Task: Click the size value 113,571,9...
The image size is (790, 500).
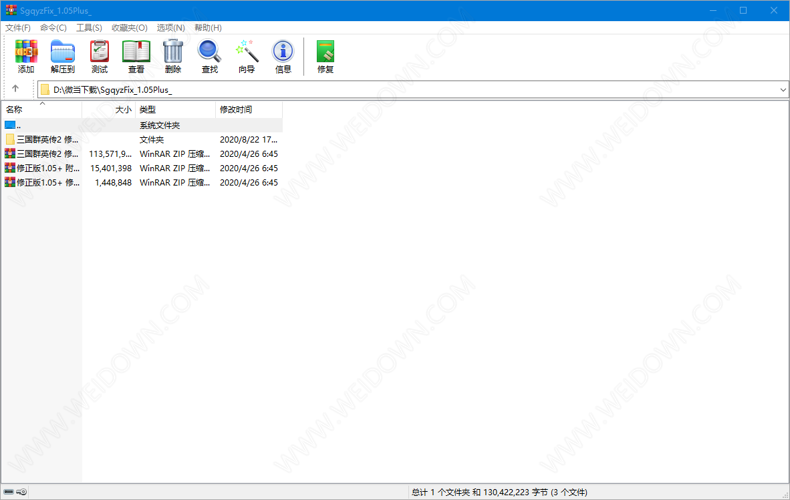Action: tap(110, 154)
